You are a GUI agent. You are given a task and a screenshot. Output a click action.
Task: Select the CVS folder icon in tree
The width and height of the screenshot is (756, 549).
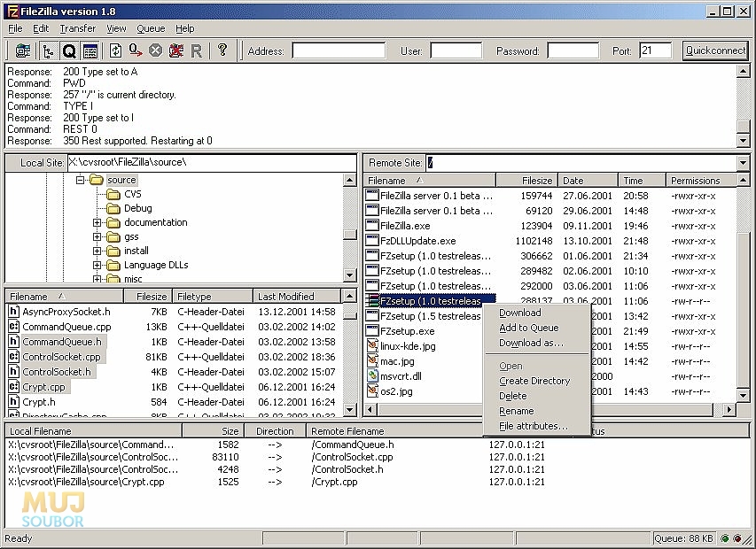click(x=113, y=194)
